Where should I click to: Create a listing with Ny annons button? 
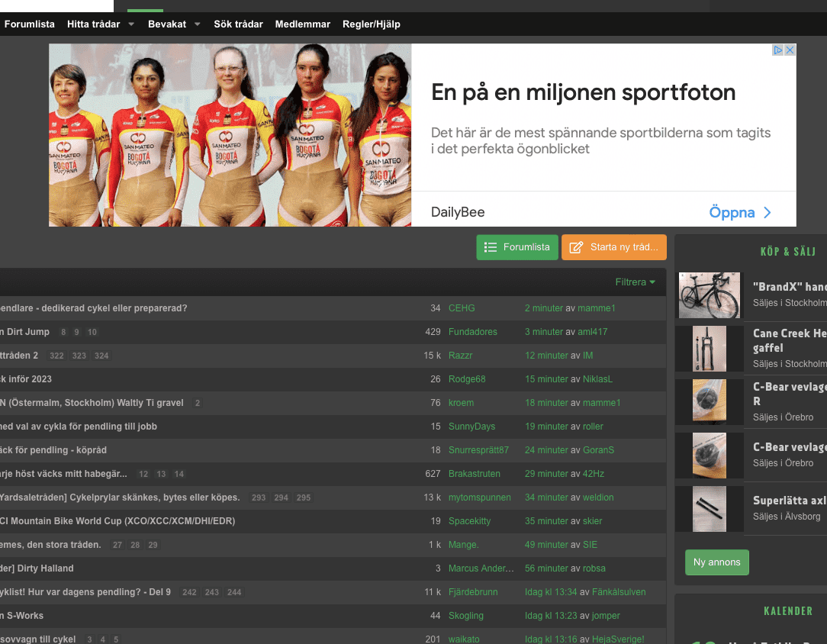coord(716,562)
